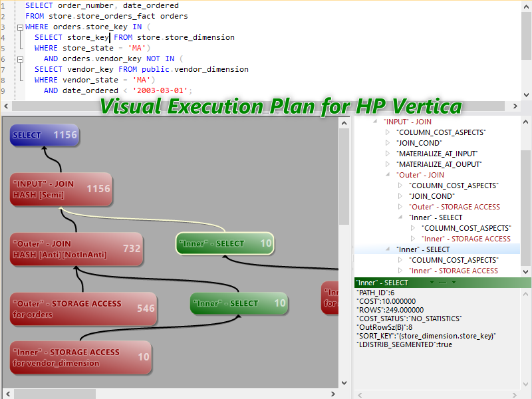Click the "OutRowSz(B)":8 property line
The image size is (532, 399).
pyautogui.click(x=384, y=327)
